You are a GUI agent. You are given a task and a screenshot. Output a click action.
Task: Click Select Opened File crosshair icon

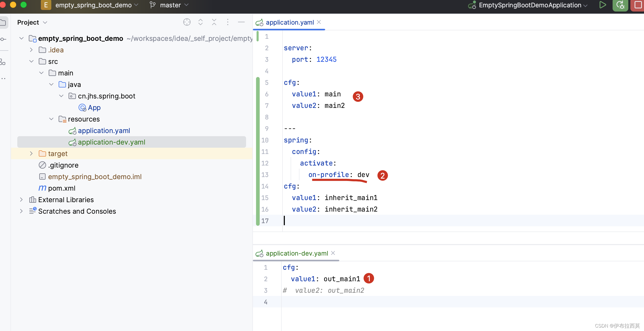[187, 22]
